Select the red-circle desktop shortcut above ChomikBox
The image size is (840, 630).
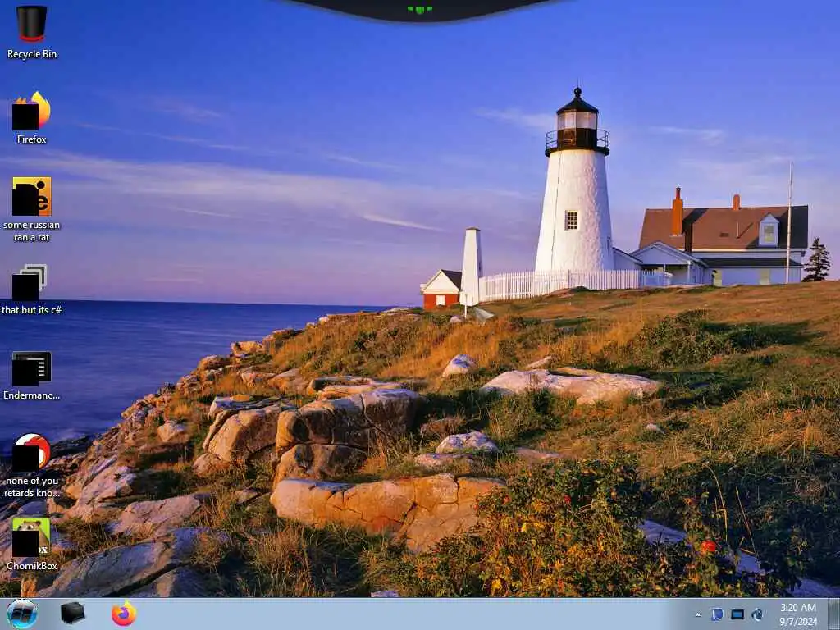click(x=32, y=465)
